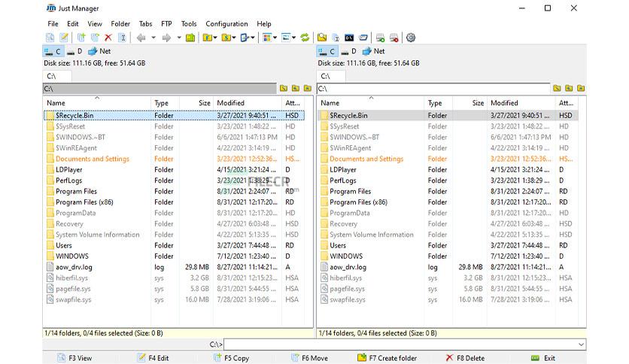Expand the back history dropdown arrow

(153, 38)
